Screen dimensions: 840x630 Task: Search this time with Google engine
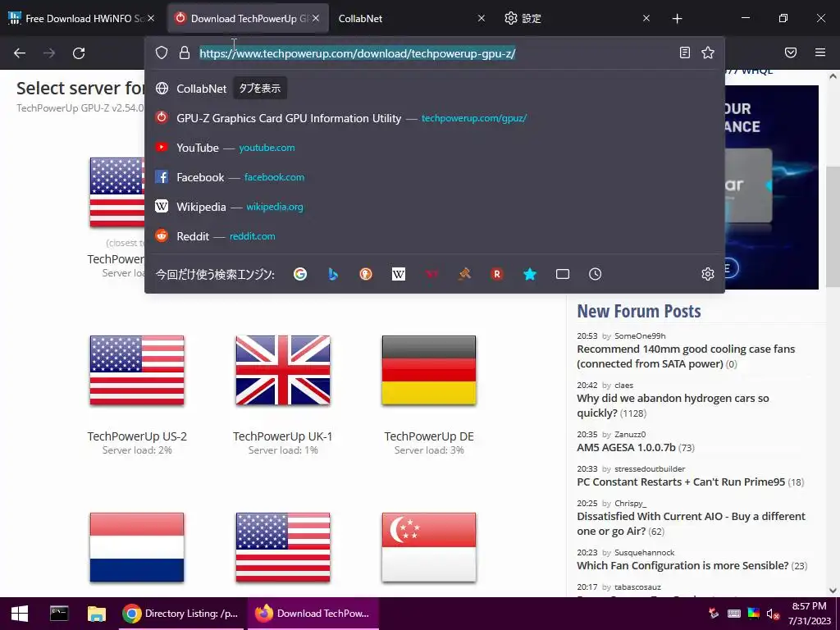[x=300, y=274]
